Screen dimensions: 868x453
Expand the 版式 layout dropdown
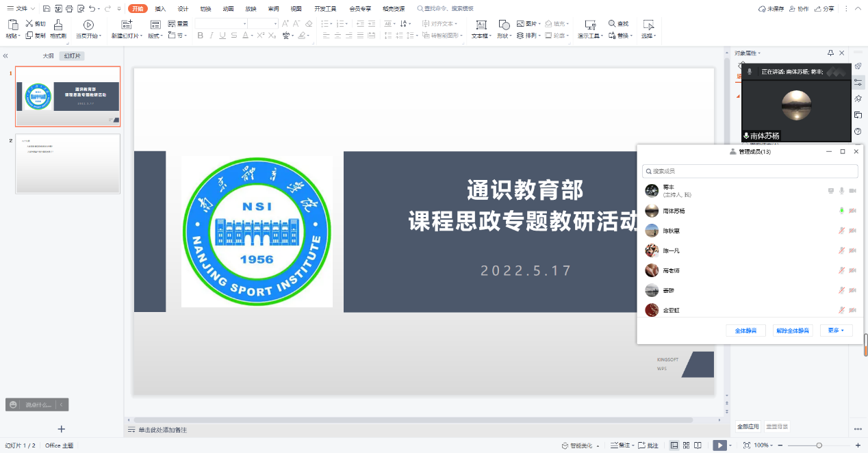[x=155, y=36]
